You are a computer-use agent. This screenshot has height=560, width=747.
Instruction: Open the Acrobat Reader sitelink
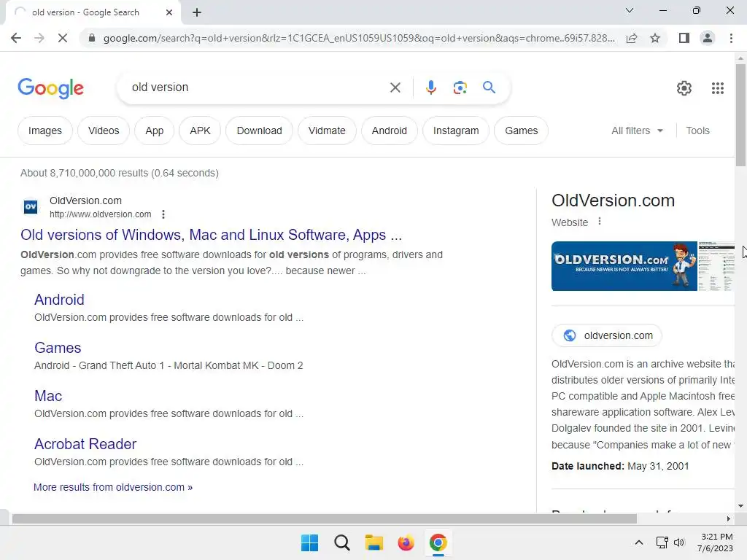point(85,444)
